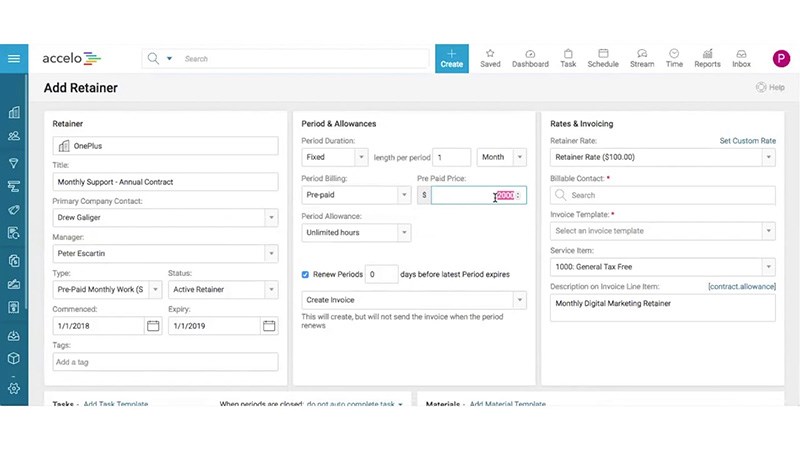The height and width of the screenshot is (450, 800).
Task: Click the Billable Contact search field
Action: pyautogui.click(x=663, y=195)
